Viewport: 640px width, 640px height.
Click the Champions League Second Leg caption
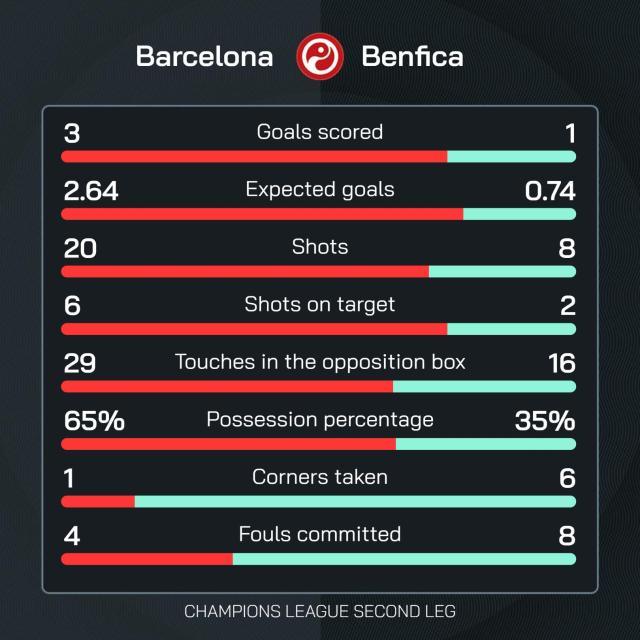(x=320, y=609)
